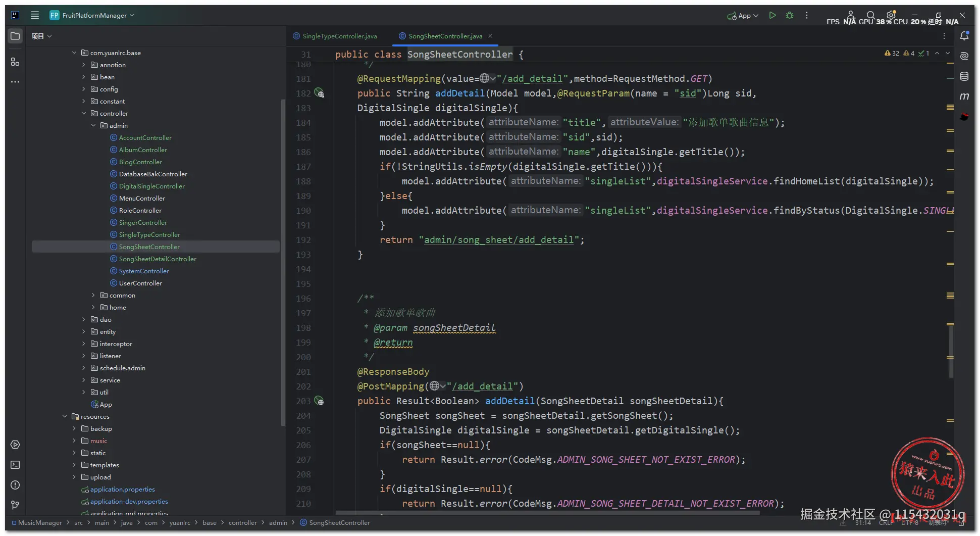Click gutter icon on line 203
The height and width of the screenshot is (536, 980).
[x=319, y=401]
